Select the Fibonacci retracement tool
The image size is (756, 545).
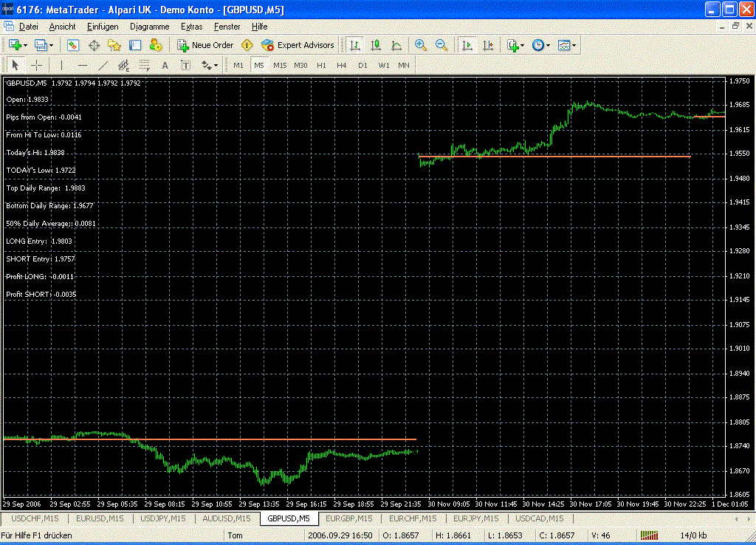[x=145, y=65]
